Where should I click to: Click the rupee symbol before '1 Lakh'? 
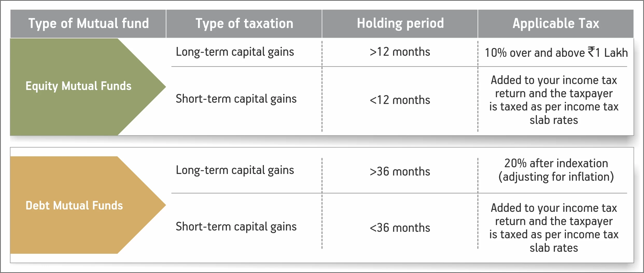point(591,52)
